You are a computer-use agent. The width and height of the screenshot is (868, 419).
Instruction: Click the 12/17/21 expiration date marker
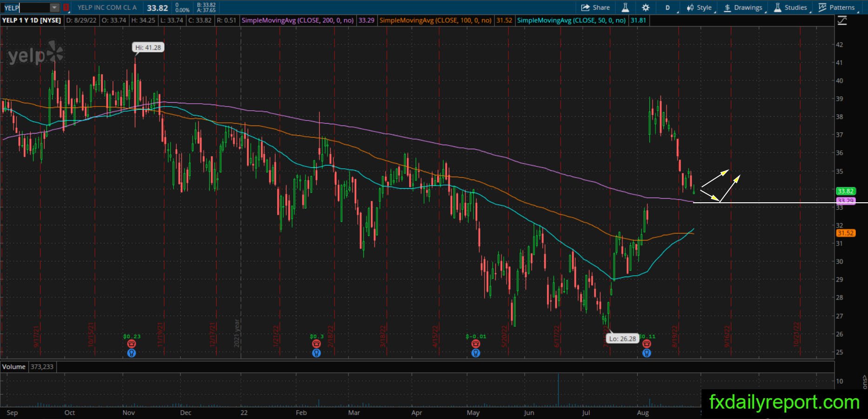tap(213, 334)
